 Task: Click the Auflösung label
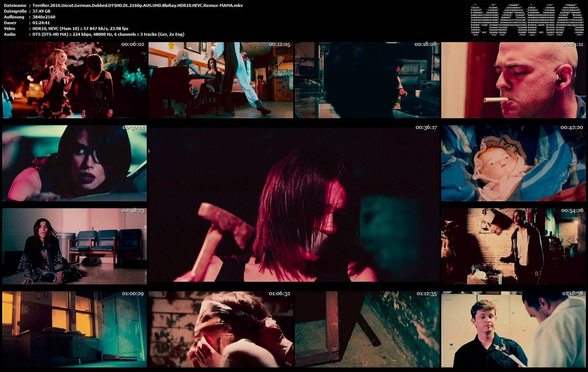[14, 17]
